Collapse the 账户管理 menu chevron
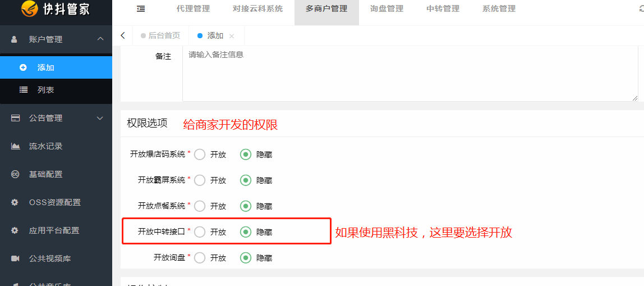This screenshot has width=644, height=286. (x=100, y=39)
